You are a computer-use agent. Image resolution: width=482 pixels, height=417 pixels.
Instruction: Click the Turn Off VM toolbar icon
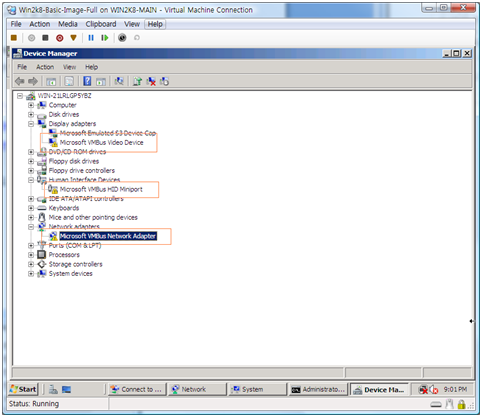(45, 38)
